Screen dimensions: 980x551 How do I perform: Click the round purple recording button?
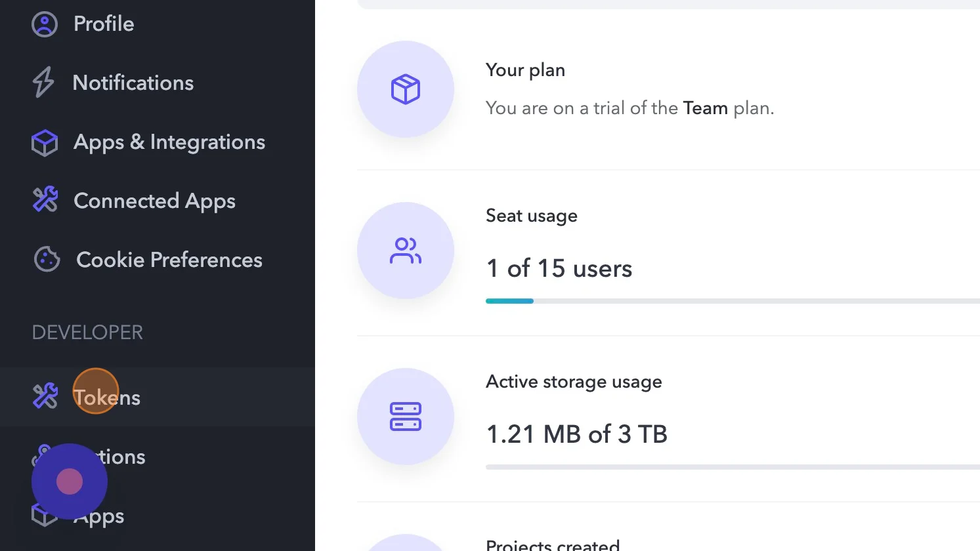[x=70, y=481]
